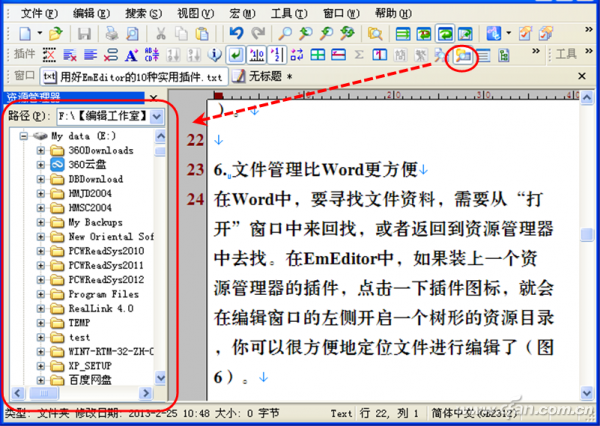Enable Wrap by Characters mode
The height and width of the screenshot is (426, 600).
tap(424, 34)
